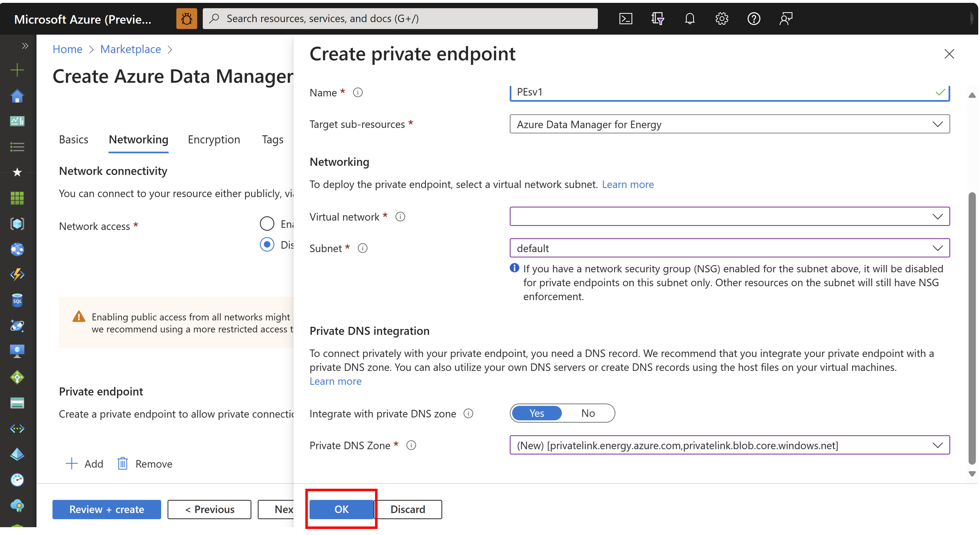
Task: Open the Notifications bell
Action: coord(690,18)
